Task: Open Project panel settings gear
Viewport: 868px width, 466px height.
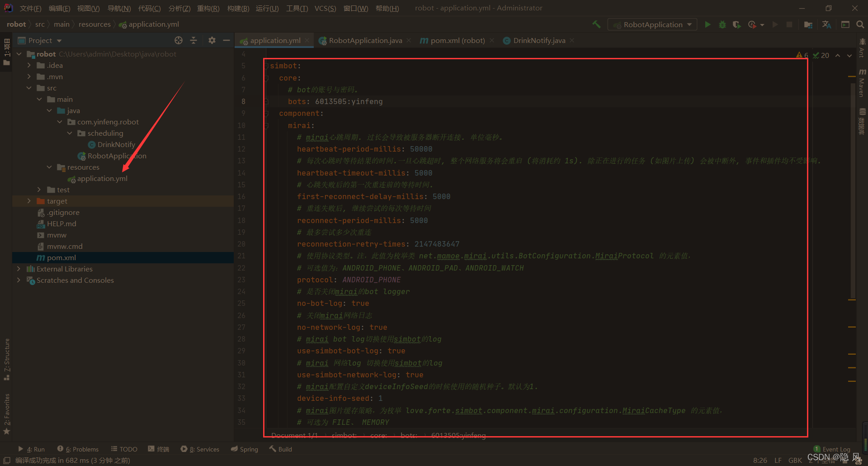Action: 212,40
